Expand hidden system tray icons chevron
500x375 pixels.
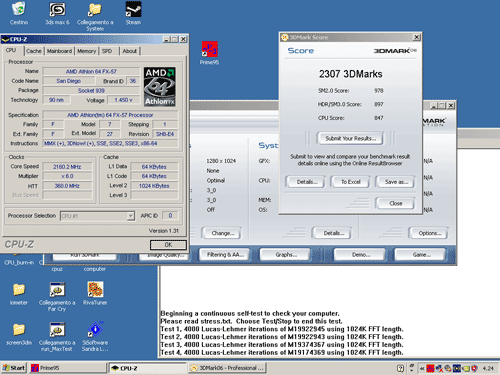click(x=422, y=368)
